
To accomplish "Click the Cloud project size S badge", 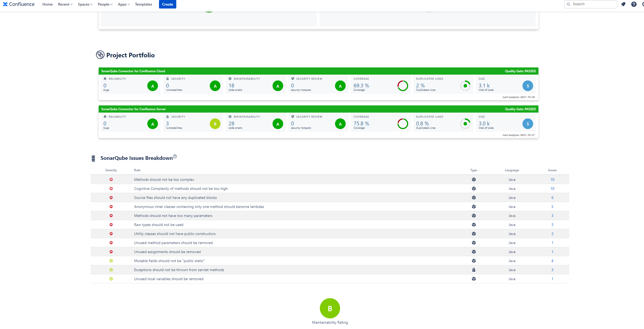I will [x=528, y=86].
